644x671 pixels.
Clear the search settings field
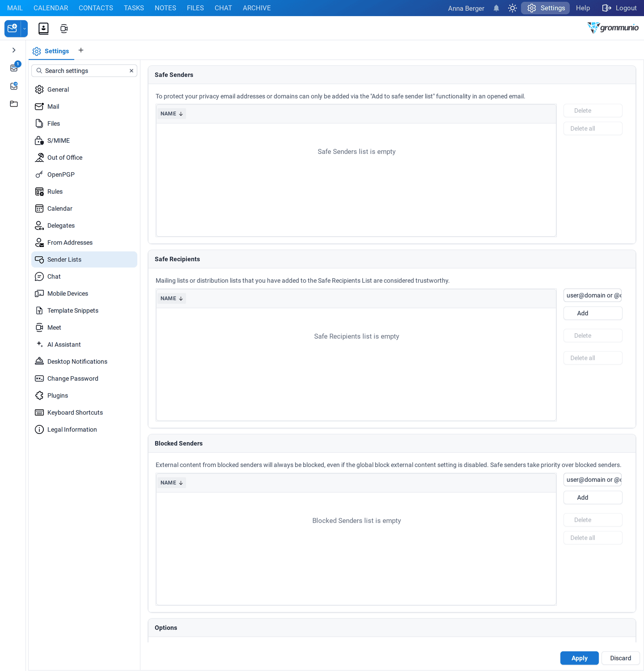[131, 71]
